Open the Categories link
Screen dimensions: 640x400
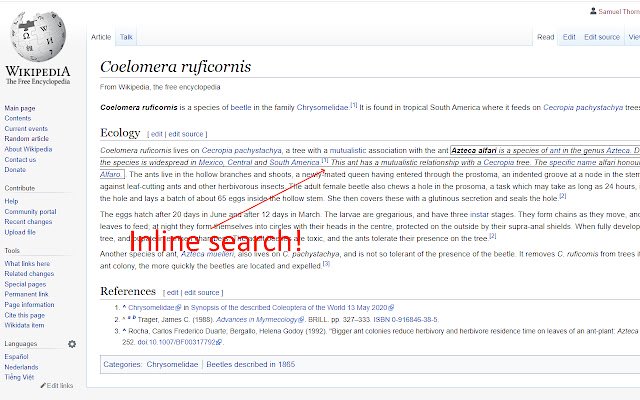pos(122,365)
